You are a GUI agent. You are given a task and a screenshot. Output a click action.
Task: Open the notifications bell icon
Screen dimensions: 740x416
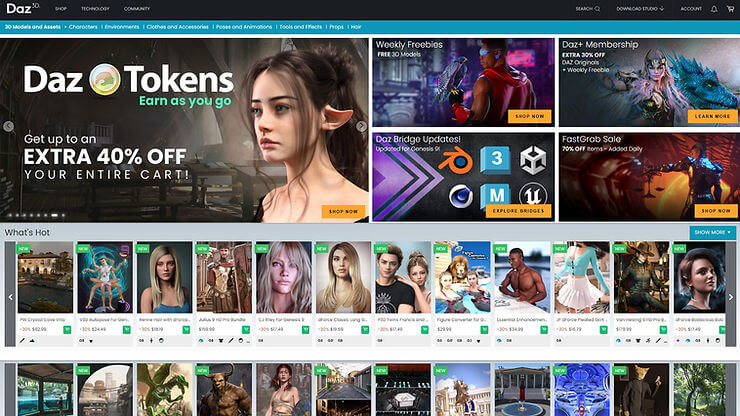coord(714,9)
